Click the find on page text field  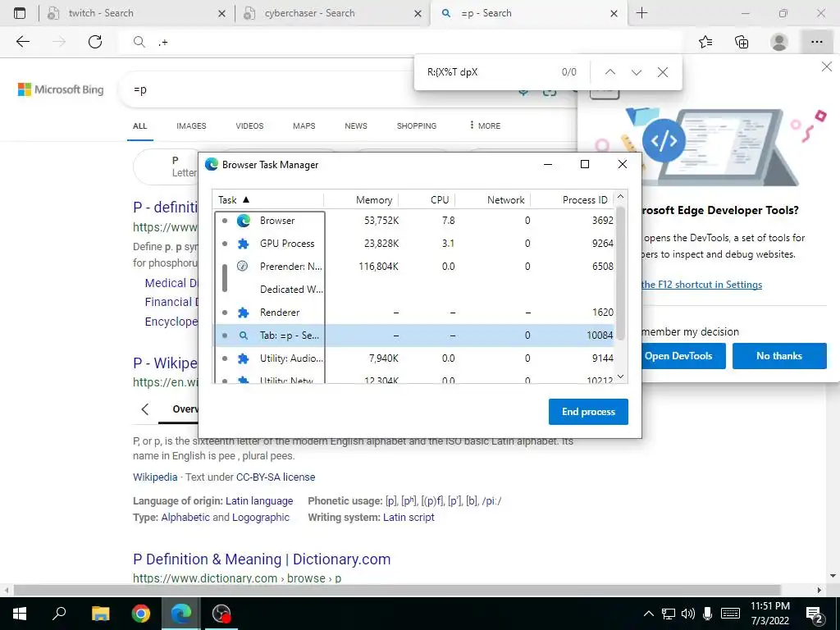pos(487,72)
